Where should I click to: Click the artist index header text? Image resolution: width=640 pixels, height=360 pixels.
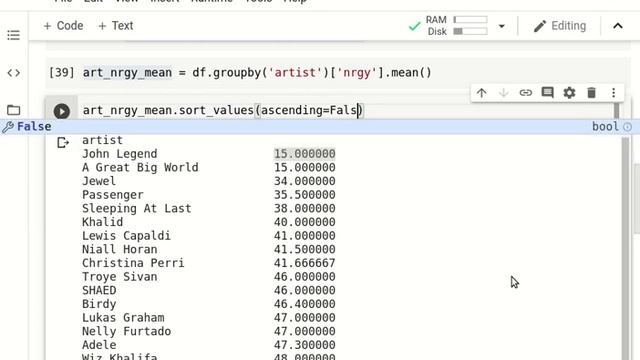[x=102, y=140]
